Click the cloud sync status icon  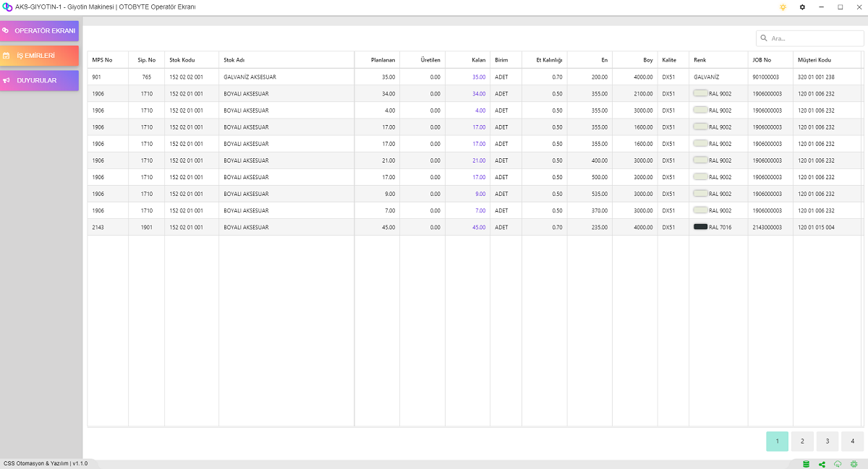point(838,464)
